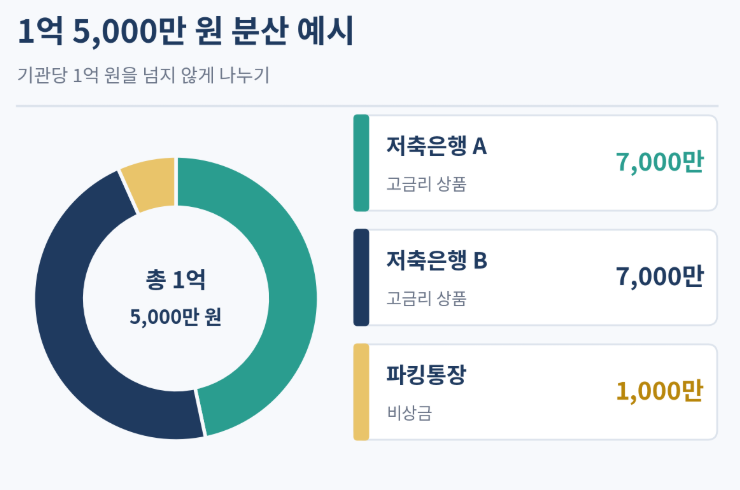Viewport: 740px width, 490px height.
Task: Click the 5,000만 원 text inside donut
Action: pos(176,317)
